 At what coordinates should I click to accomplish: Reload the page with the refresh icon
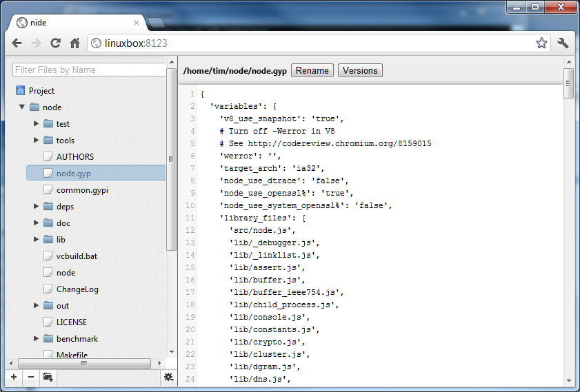click(x=55, y=43)
